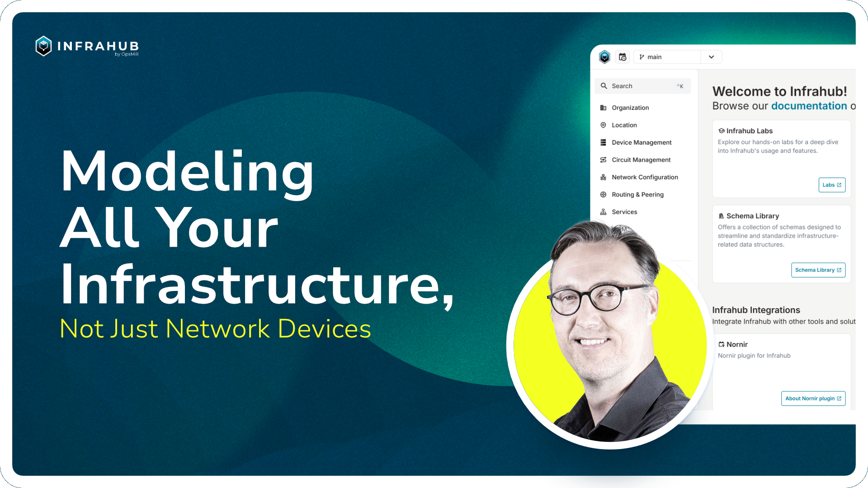Click the Infrahub shield logo icon

click(x=604, y=56)
